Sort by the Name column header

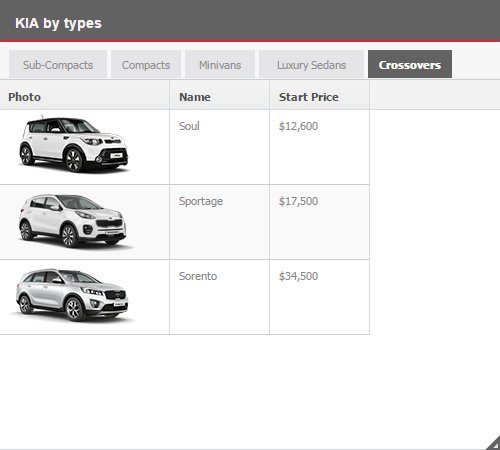click(219, 95)
